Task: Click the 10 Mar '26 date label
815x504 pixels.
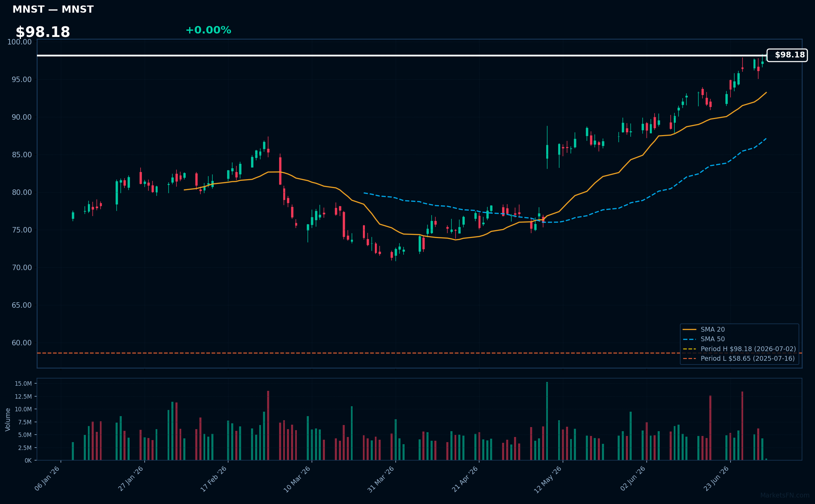Action: pos(297,479)
